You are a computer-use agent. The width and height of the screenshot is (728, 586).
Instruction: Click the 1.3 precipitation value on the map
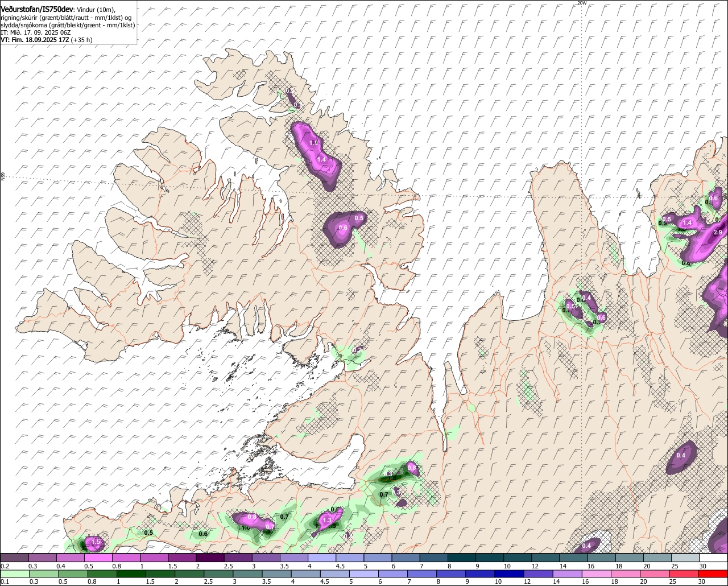[327, 520]
